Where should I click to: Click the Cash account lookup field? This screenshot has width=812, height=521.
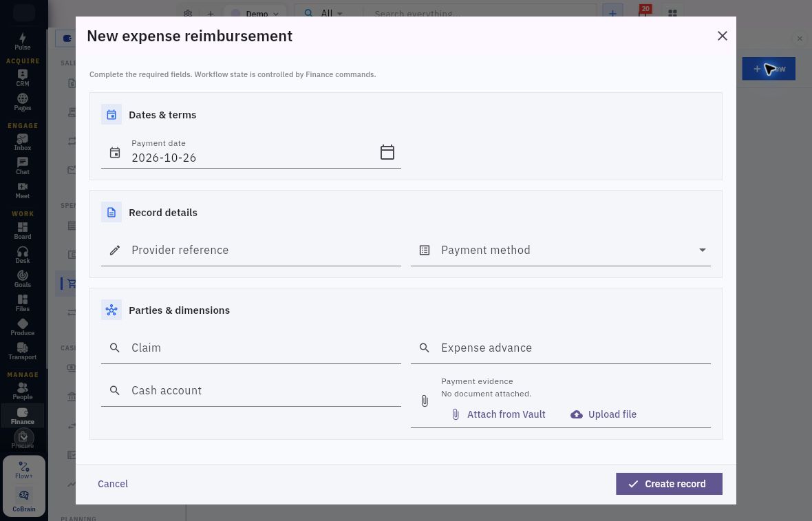tap(250, 390)
